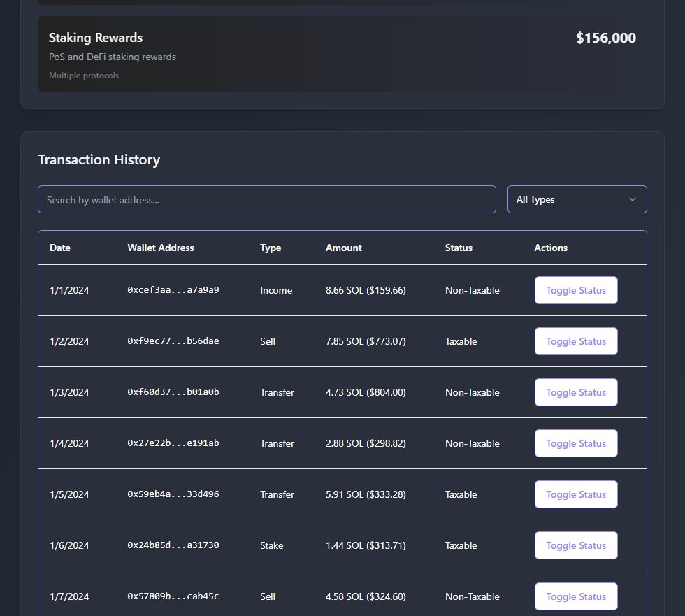
Task: Select the Non-Taxable status on the first row
Action: click(x=472, y=290)
